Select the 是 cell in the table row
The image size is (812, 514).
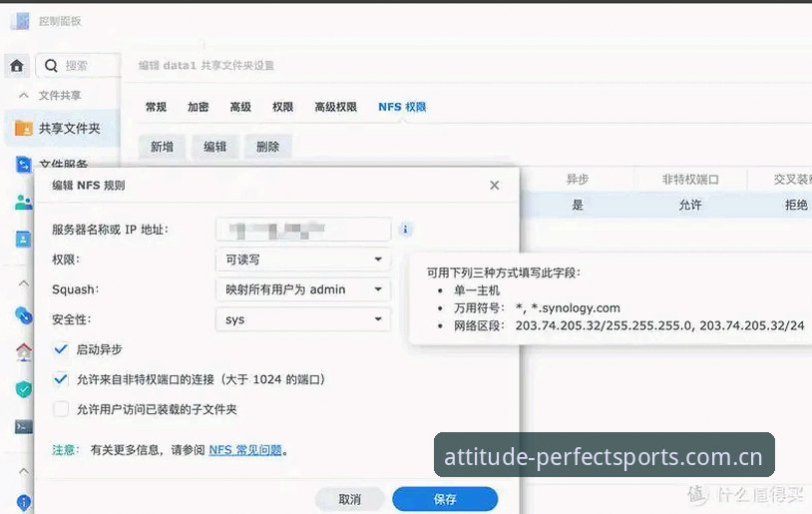point(578,205)
